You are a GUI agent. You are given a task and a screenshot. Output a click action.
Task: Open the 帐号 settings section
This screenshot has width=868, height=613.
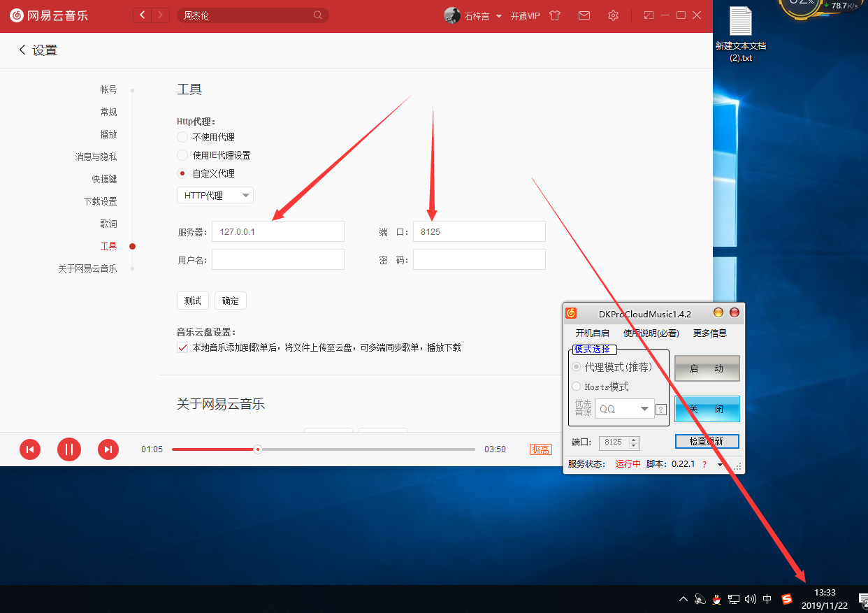click(x=108, y=89)
